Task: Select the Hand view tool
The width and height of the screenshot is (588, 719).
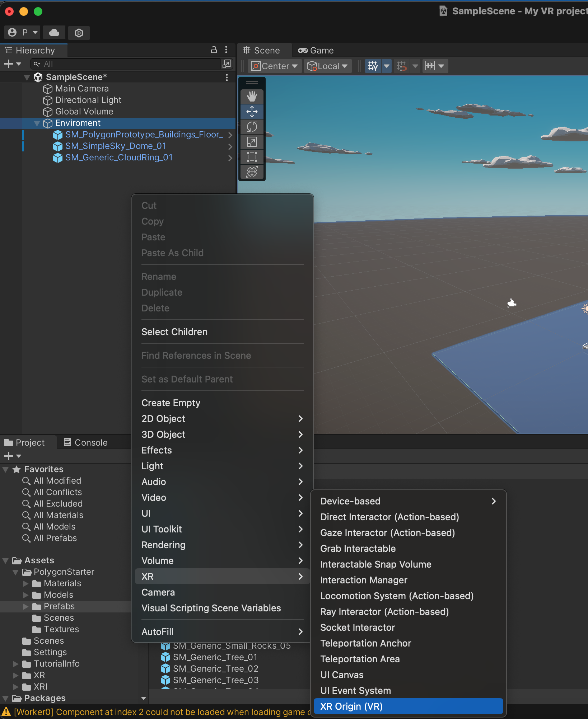Action: [252, 96]
